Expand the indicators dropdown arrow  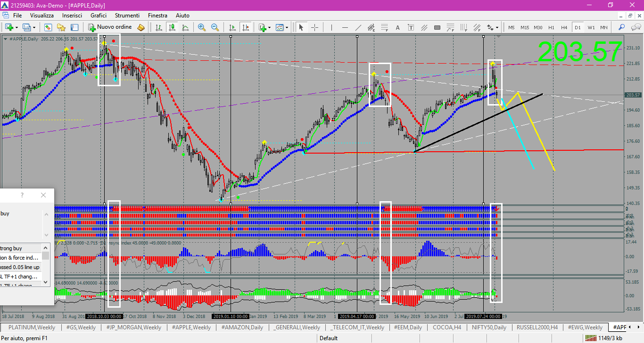(x=270, y=27)
